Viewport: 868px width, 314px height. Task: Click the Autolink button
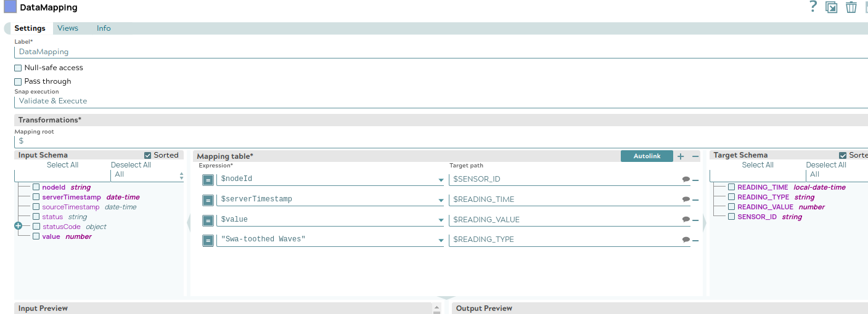click(647, 156)
